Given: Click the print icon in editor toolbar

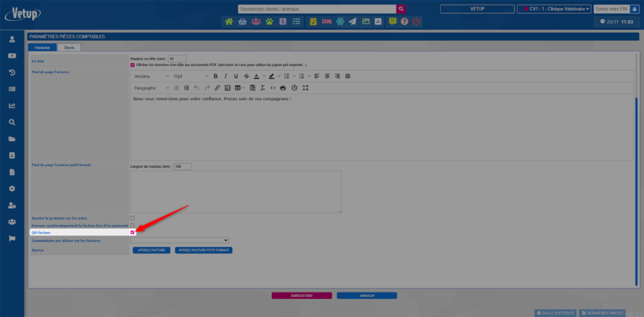Looking at the screenshot, I should tap(283, 88).
